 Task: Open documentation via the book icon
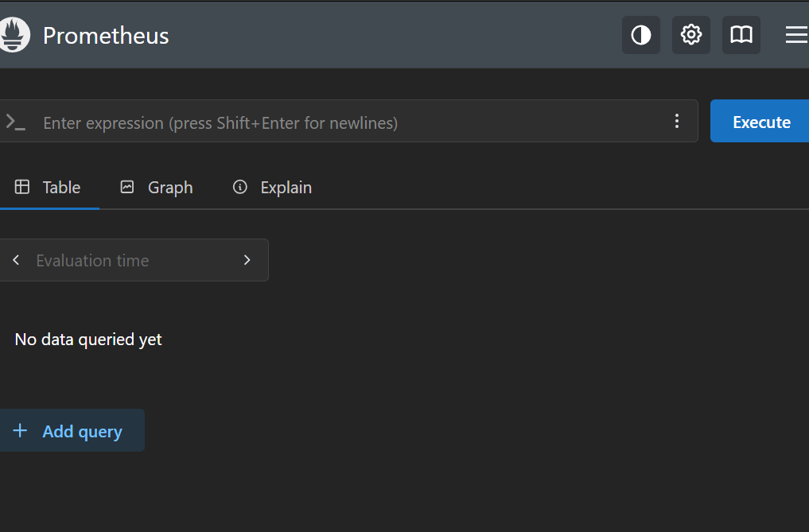(741, 35)
